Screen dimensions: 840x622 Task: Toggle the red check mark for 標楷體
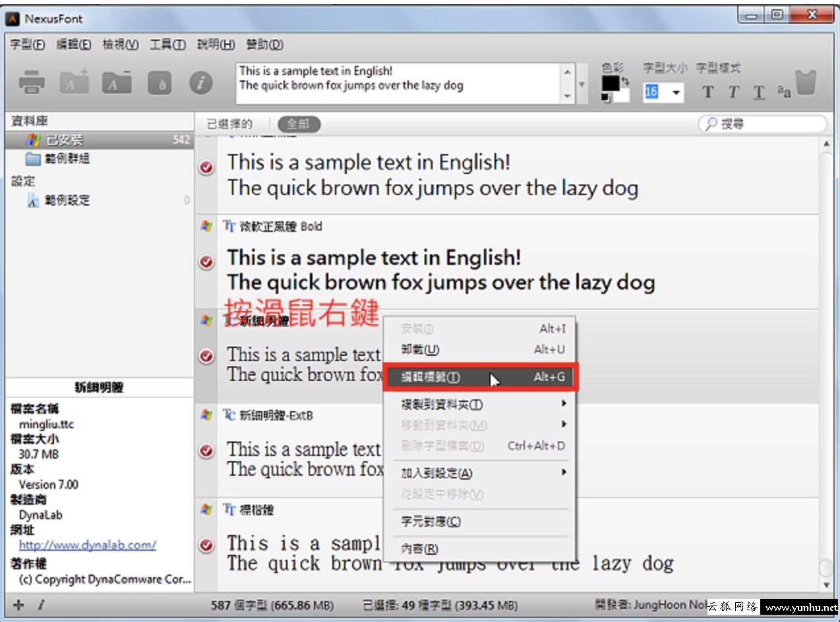(206, 545)
